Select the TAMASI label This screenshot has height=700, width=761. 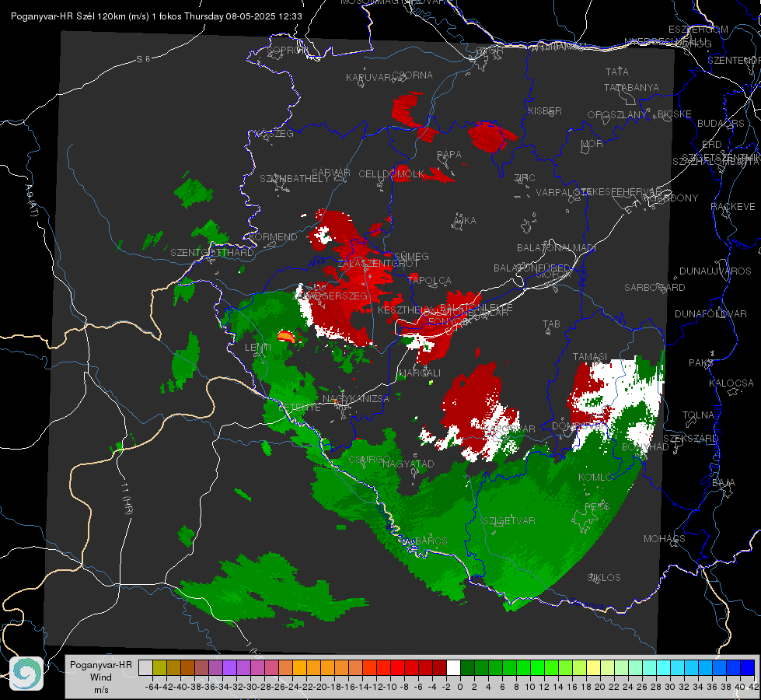tap(590, 356)
